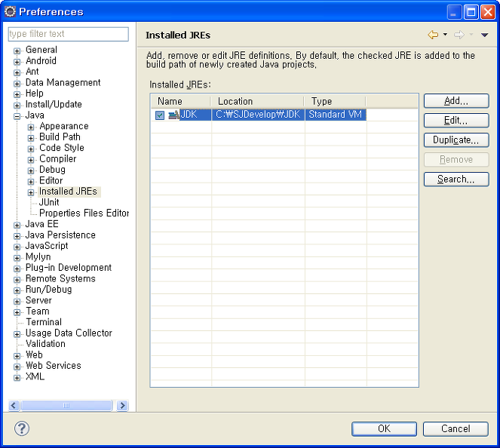
Task: Expand the Compiler sub-node
Action: [31, 160]
